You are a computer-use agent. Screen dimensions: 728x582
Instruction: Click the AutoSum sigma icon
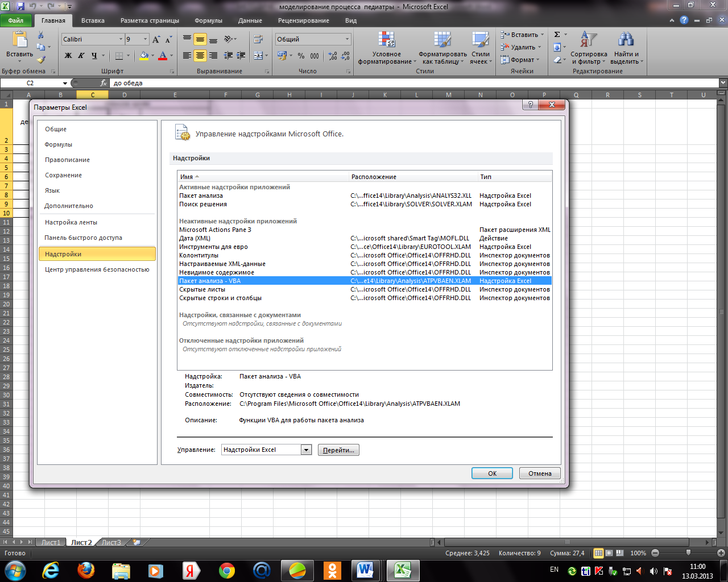(x=557, y=35)
